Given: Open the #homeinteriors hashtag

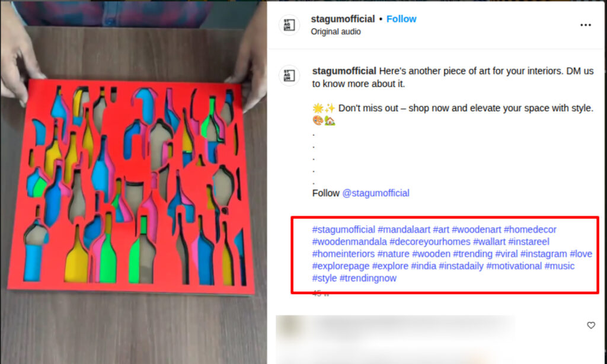Looking at the screenshot, I should 343,254.
